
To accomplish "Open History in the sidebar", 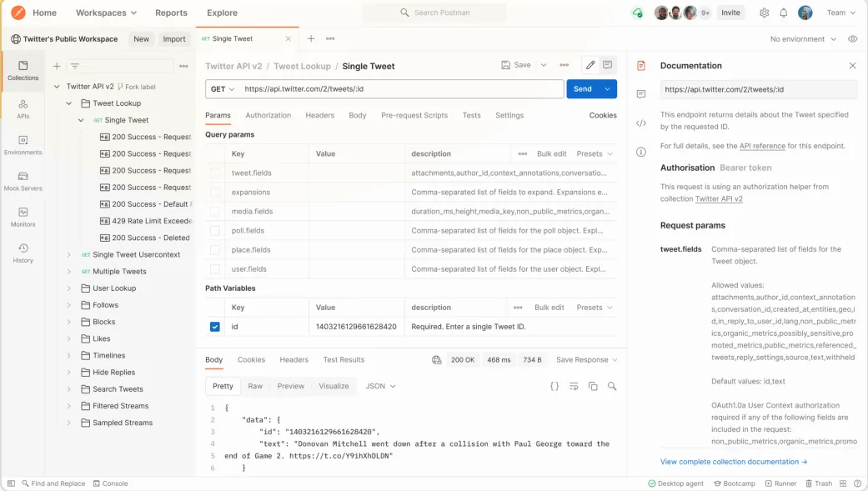I will tap(23, 253).
